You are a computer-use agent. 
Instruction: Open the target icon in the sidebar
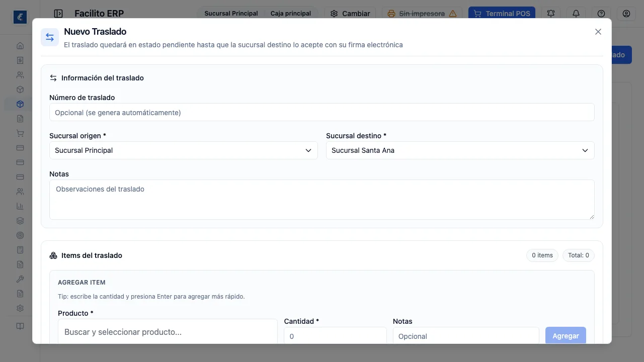point(20,235)
